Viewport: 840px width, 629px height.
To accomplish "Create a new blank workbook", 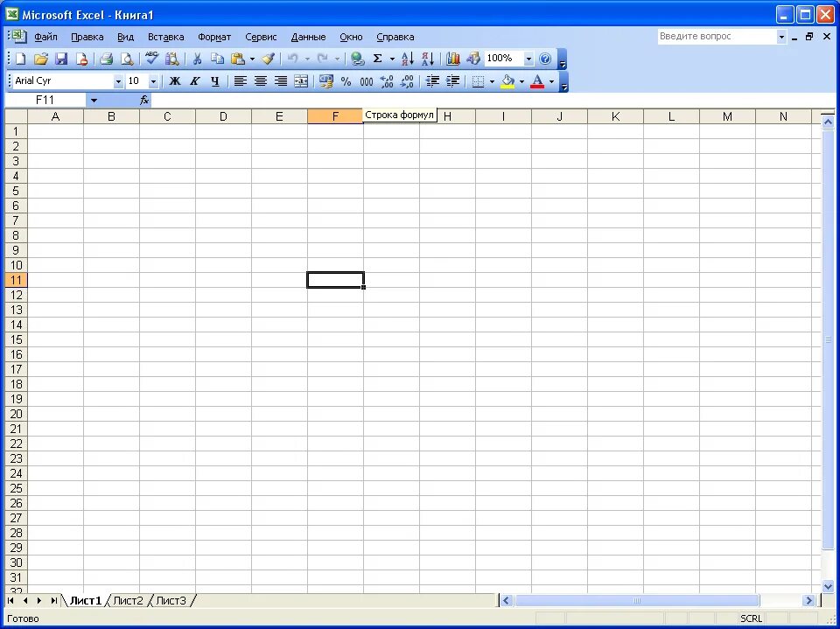I will pyautogui.click(x=20, y=59).
